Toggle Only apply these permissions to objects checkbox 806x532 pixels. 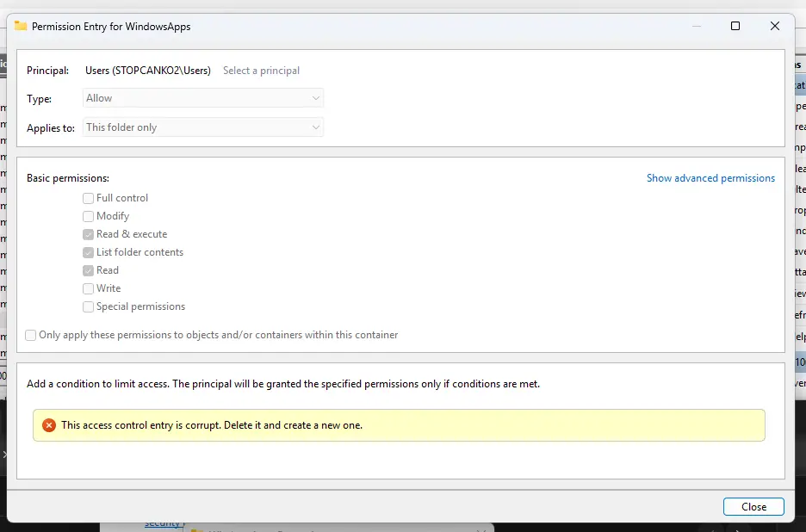tap(32, 335)
